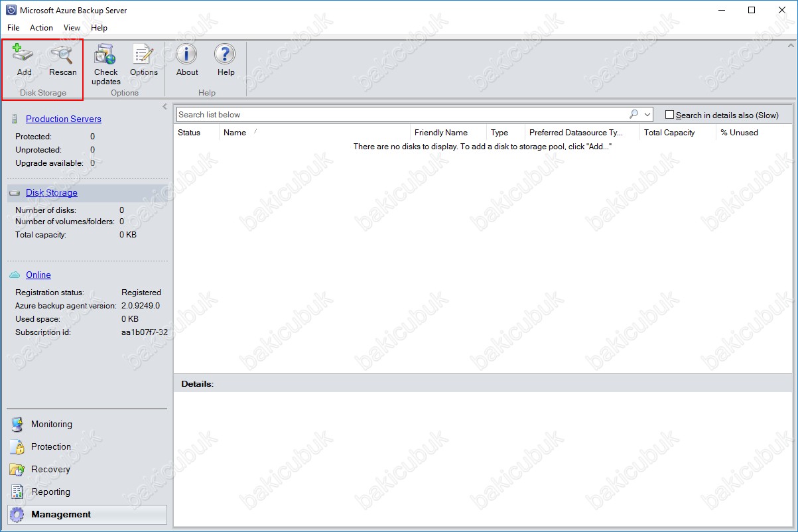798x532 pixels.
Task: Collapse the left navigation pane arrow
Action: point(165,107)
